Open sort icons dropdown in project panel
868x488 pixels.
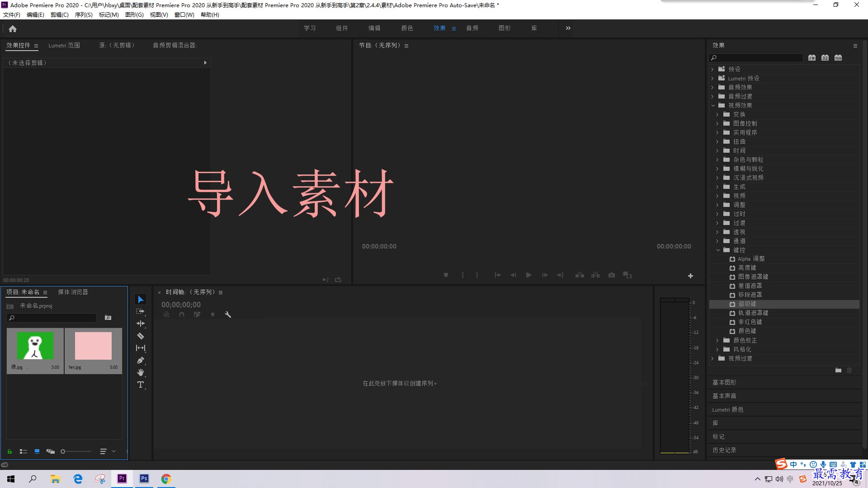click(x=107, y=451)
